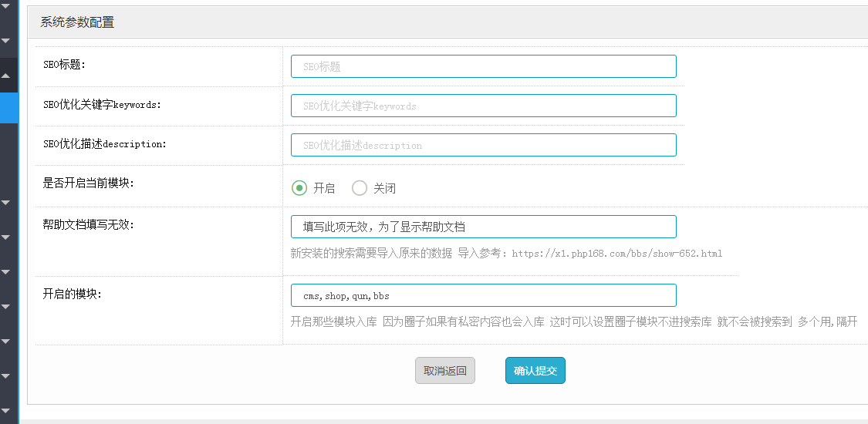Click the SEO标题 input field

coord(483,66)
